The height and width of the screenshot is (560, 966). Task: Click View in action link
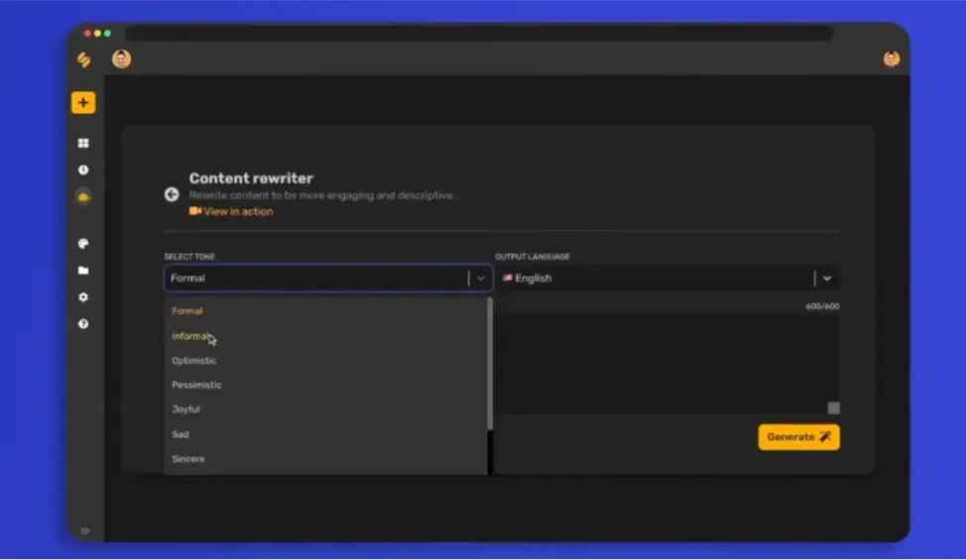click(x=231, y=211)
